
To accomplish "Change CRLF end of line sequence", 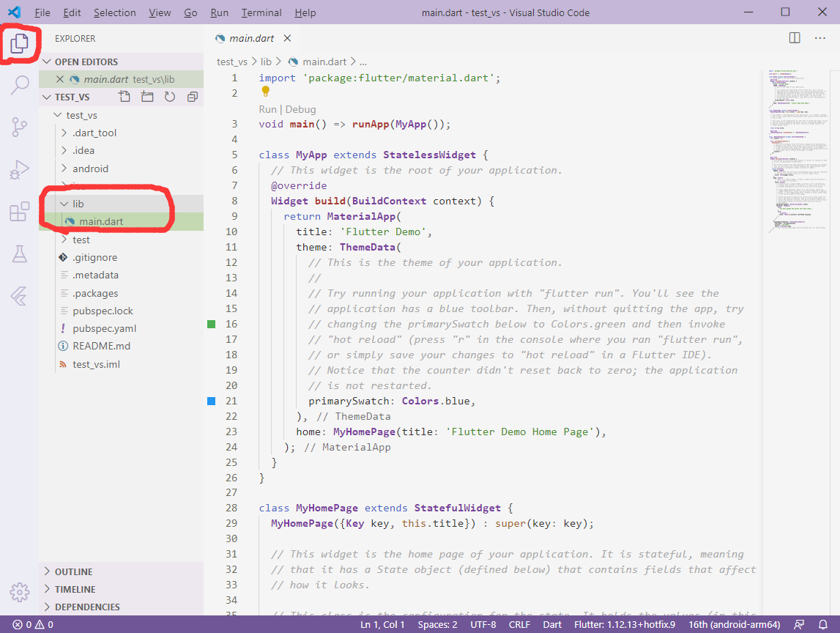I will (x=519, y=624).
